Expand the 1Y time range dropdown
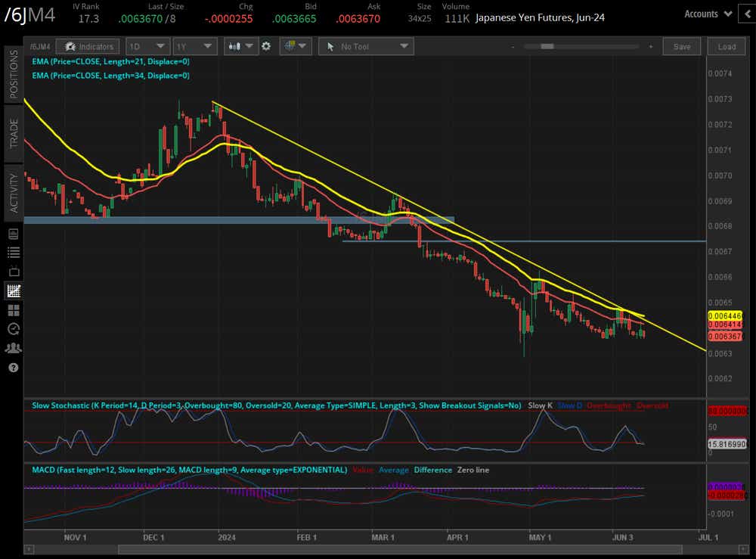Viewport: 756px width, 559px height. coord(194,47)
